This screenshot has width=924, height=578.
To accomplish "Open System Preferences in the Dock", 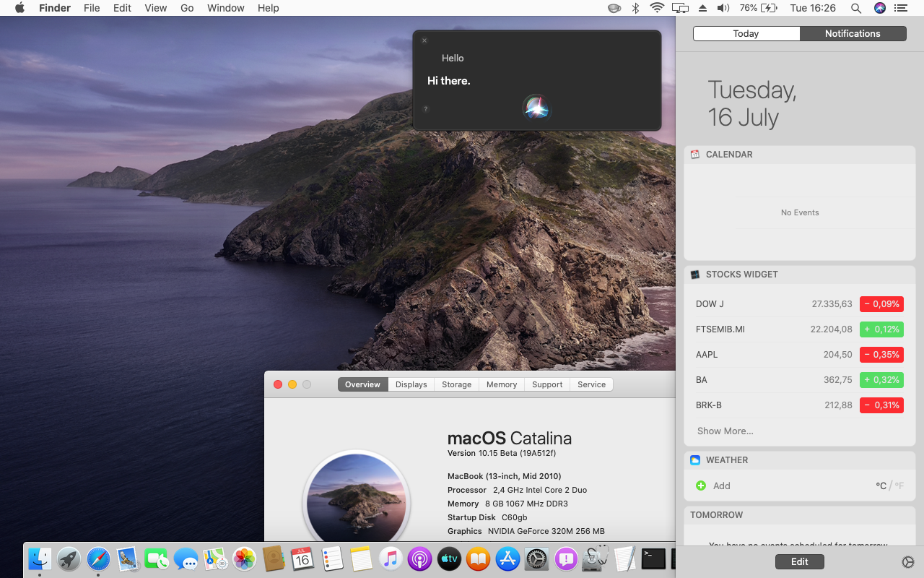I will (x=537, y=558).
